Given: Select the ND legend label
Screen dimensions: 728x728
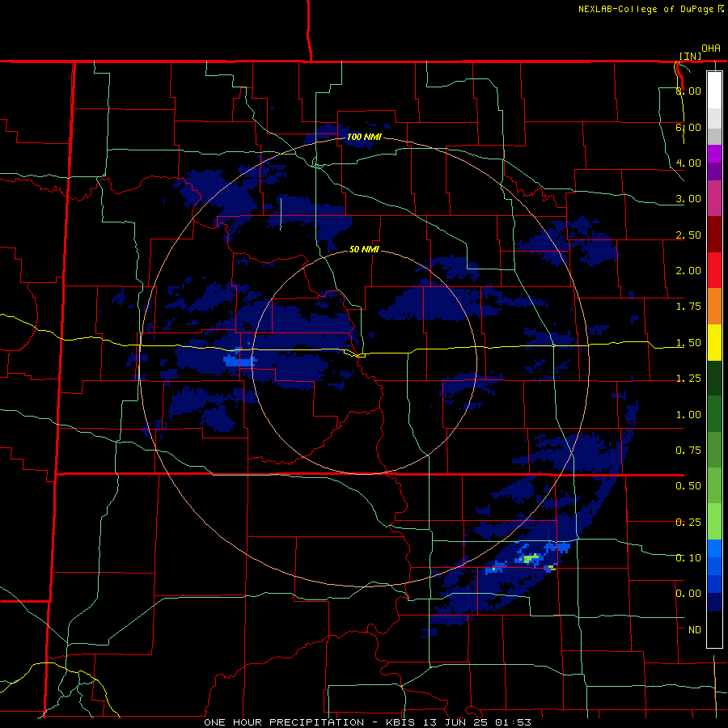Looking at the screenshot, I should (x=695, y=630).
